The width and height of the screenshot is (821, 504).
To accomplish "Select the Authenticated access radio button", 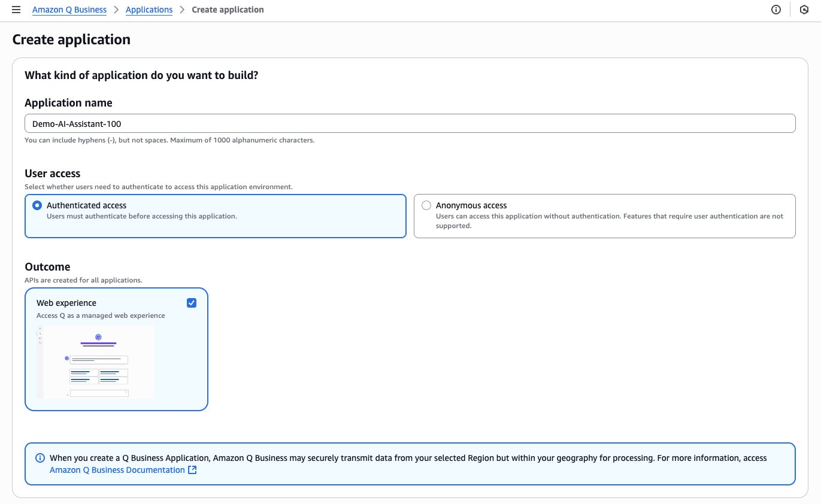I will [37, 205].
